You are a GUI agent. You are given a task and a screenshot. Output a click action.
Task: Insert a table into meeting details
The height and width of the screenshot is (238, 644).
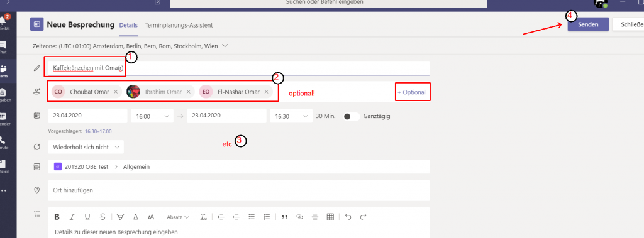coord(330,217)
